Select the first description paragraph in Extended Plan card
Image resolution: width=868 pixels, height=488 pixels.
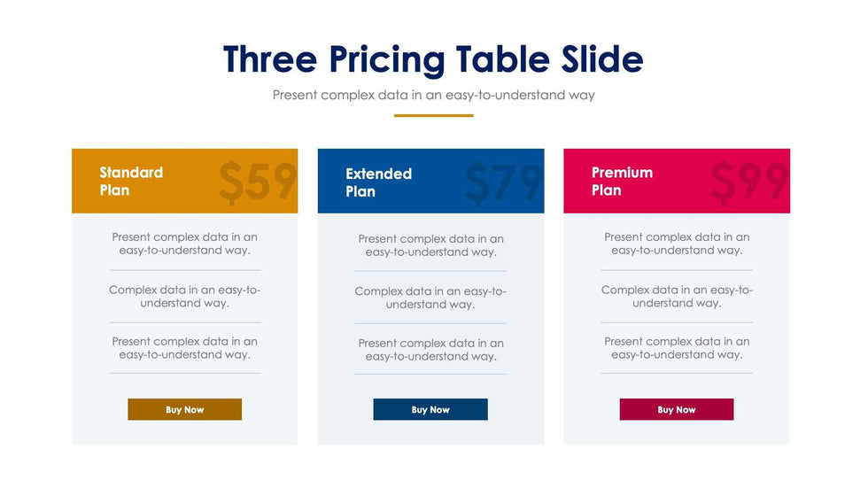[430, 245]
